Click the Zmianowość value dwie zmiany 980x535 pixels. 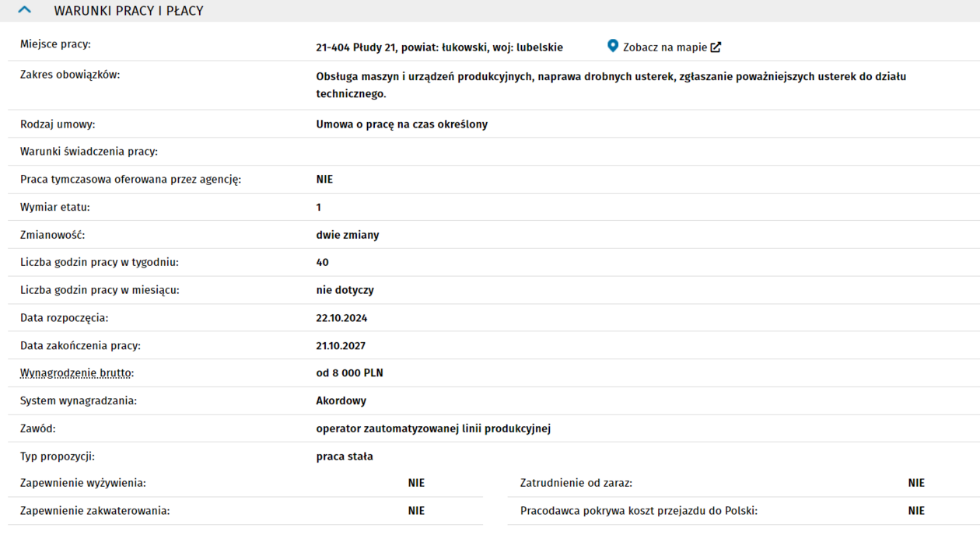[347, 235]
